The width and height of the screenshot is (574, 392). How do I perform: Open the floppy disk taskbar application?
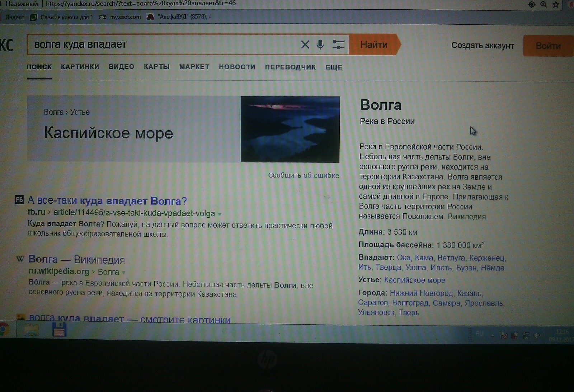[x=59, y=330]
